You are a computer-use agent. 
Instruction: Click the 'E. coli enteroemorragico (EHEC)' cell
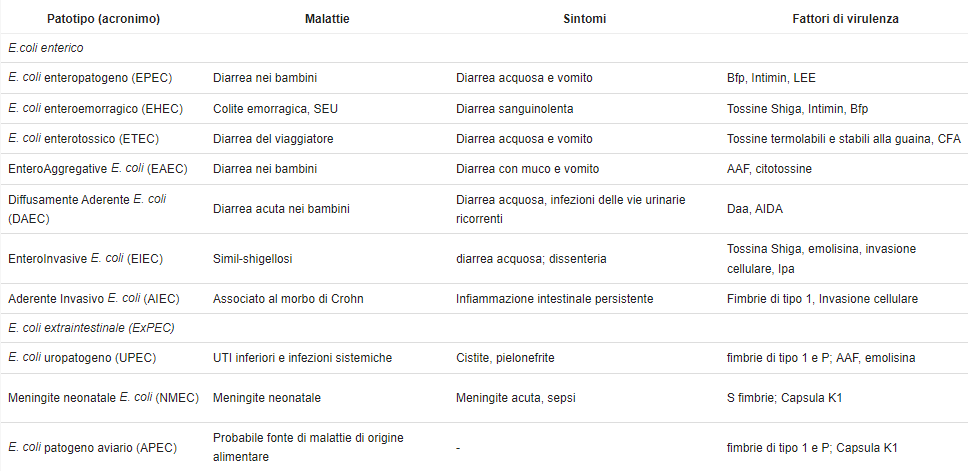point(96,109)
